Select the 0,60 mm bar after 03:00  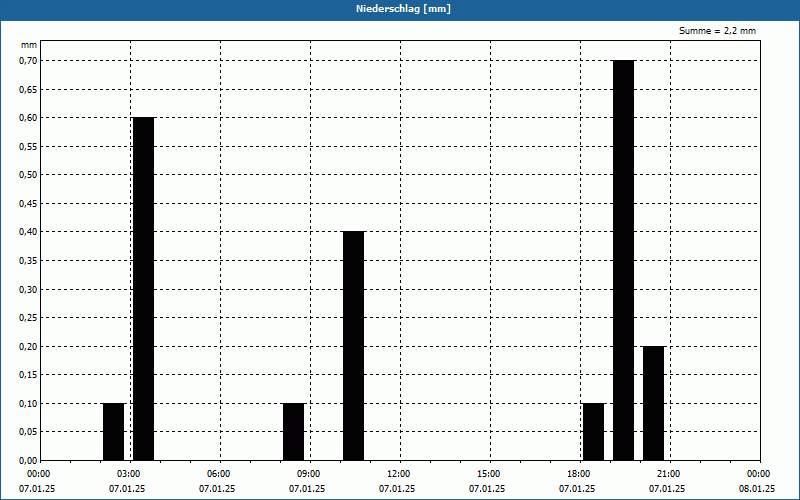pyautogui.click(x=143, y=288)
